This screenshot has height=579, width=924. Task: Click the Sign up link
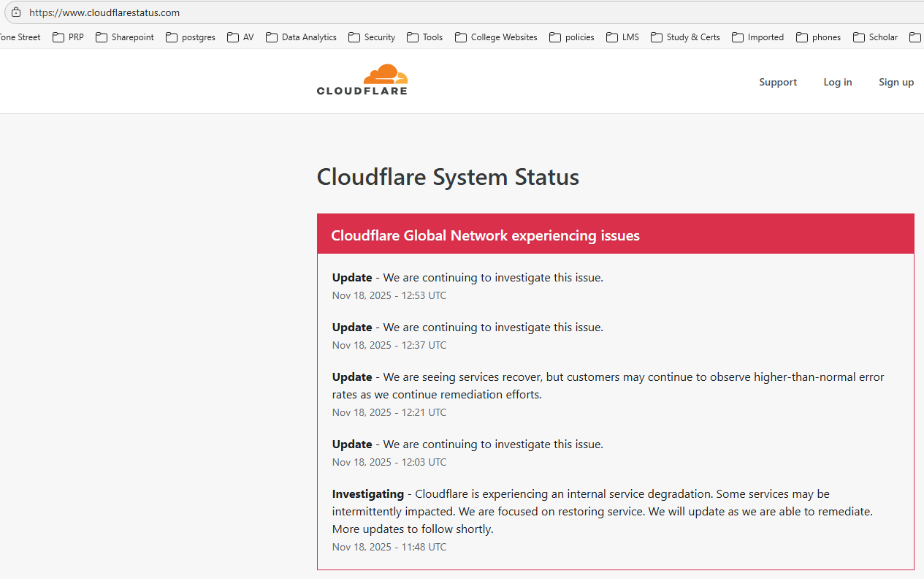pyautogui.click(x=896, y=82)
